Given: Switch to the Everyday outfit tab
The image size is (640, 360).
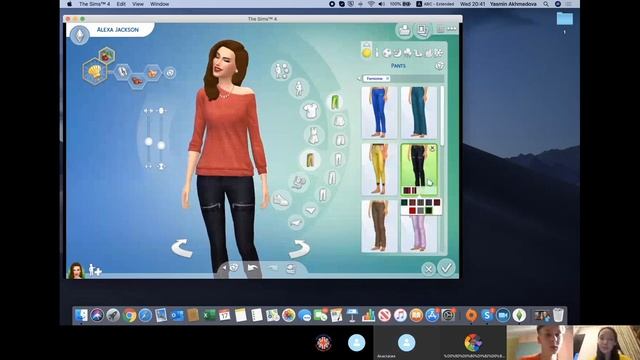Looking at the screenshot, I should click(x=367, y=53).
